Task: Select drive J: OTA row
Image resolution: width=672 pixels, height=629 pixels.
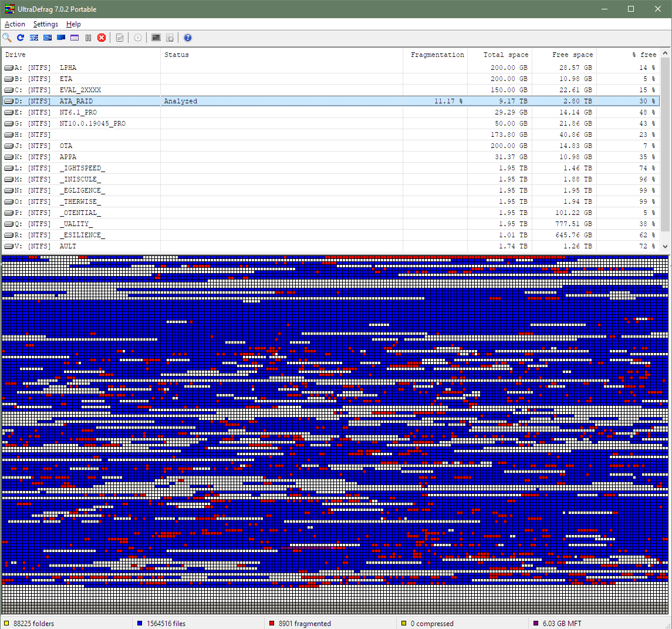Action: coord(331,146)
